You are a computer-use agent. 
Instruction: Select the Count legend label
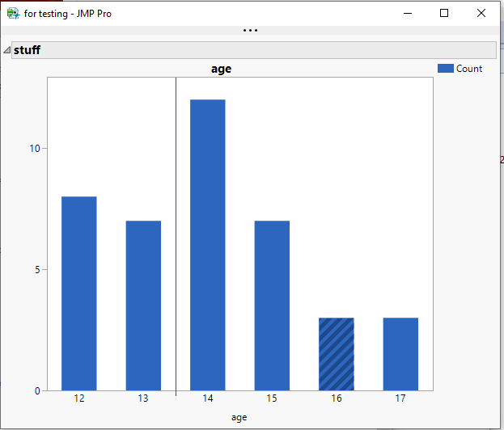pyautogui.click(x=469, y=69)
